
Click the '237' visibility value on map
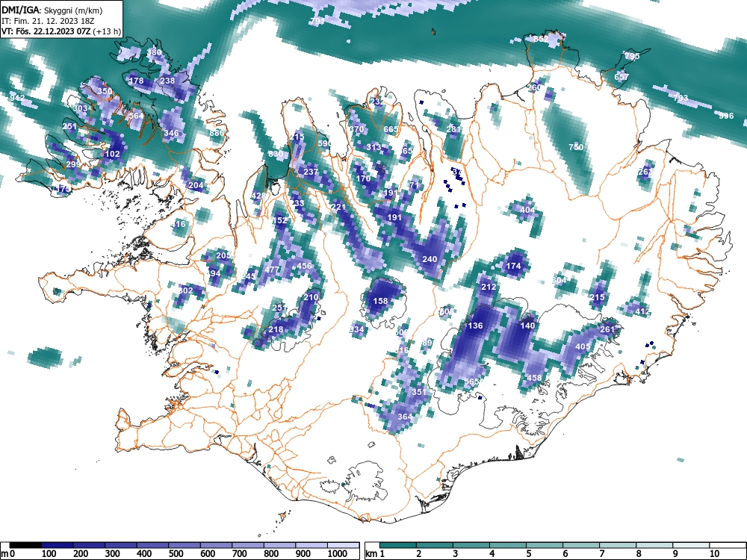(x=311, y=172)
